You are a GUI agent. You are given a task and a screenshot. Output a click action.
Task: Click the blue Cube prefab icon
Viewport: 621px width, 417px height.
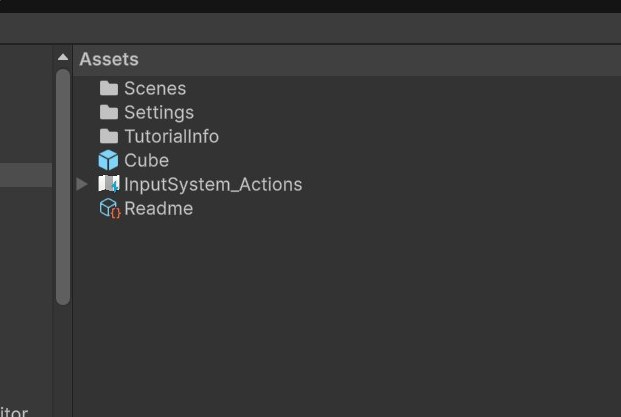click(x=108, y=160)
